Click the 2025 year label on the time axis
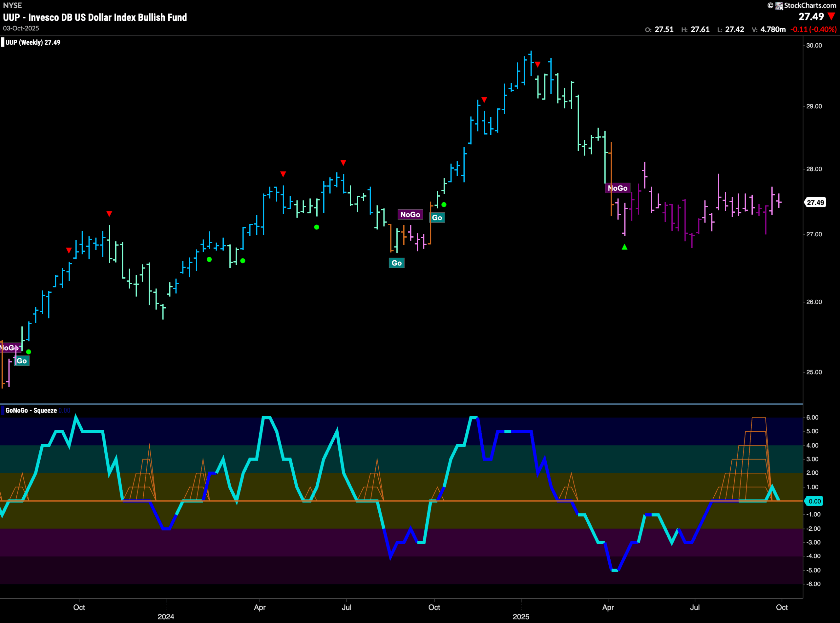This screenshot has height=623, width=840. click(521, 616)
